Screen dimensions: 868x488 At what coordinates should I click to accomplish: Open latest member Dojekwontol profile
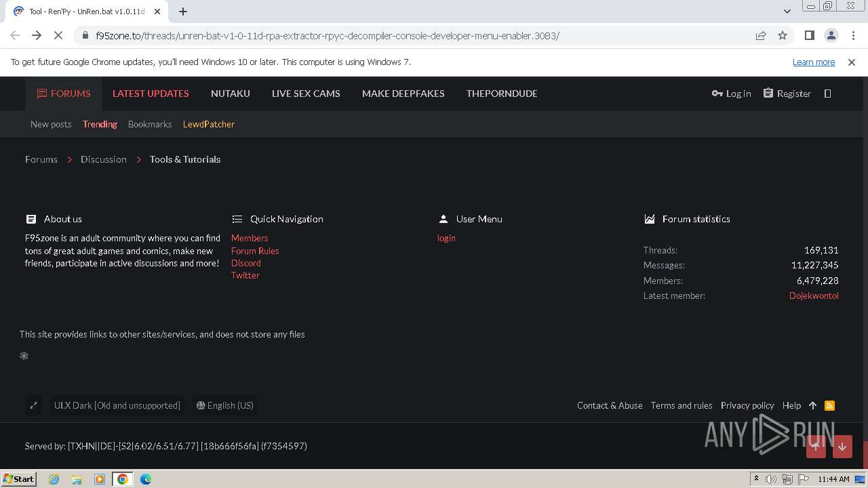814,296
